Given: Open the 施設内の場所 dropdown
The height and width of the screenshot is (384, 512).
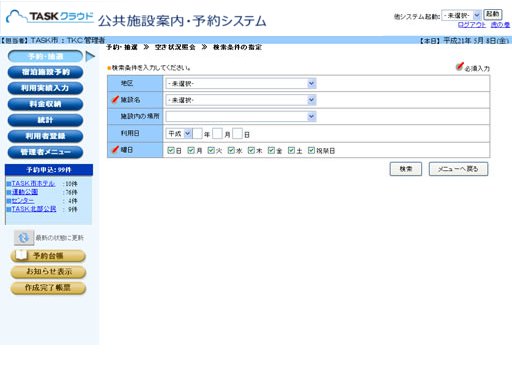Looking at the screenshot, I should (241, 116).
